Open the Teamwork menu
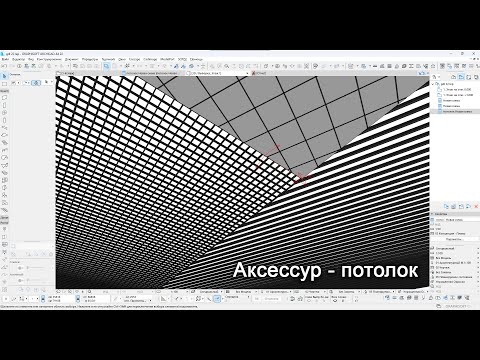This screenshot has height=360, width=480. [108, 59]
